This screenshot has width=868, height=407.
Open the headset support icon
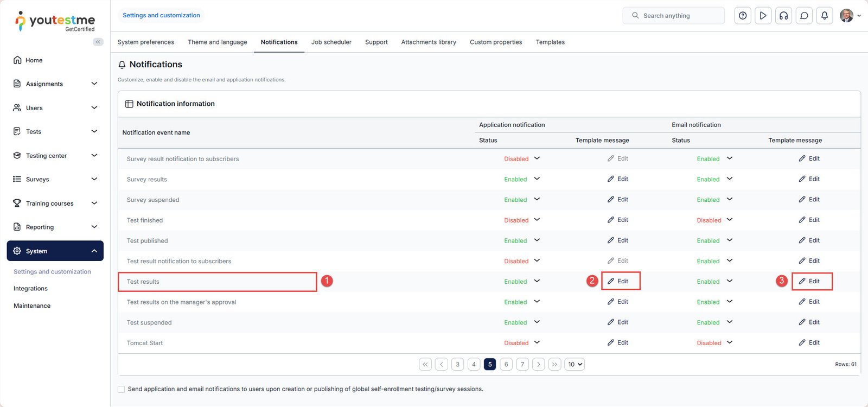click(783, 16)
